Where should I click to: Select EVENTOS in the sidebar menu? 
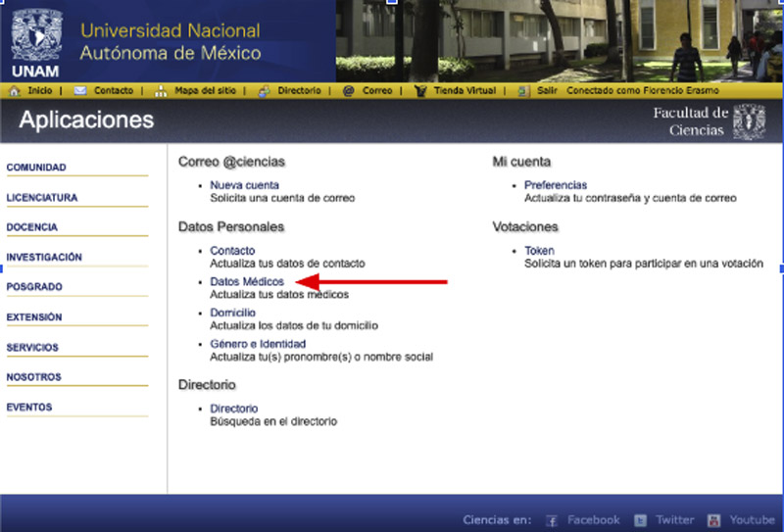point(29,407)
